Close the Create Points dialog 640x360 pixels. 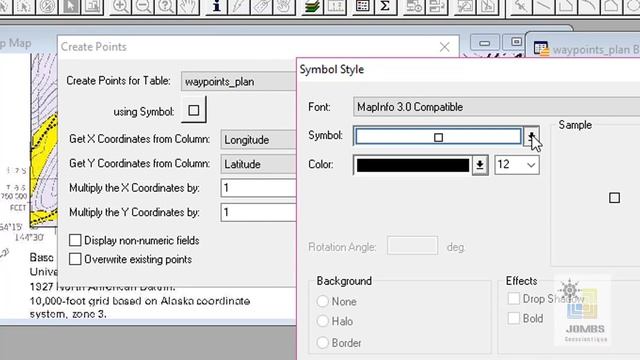pyautogui.click(x=444, y=47)
